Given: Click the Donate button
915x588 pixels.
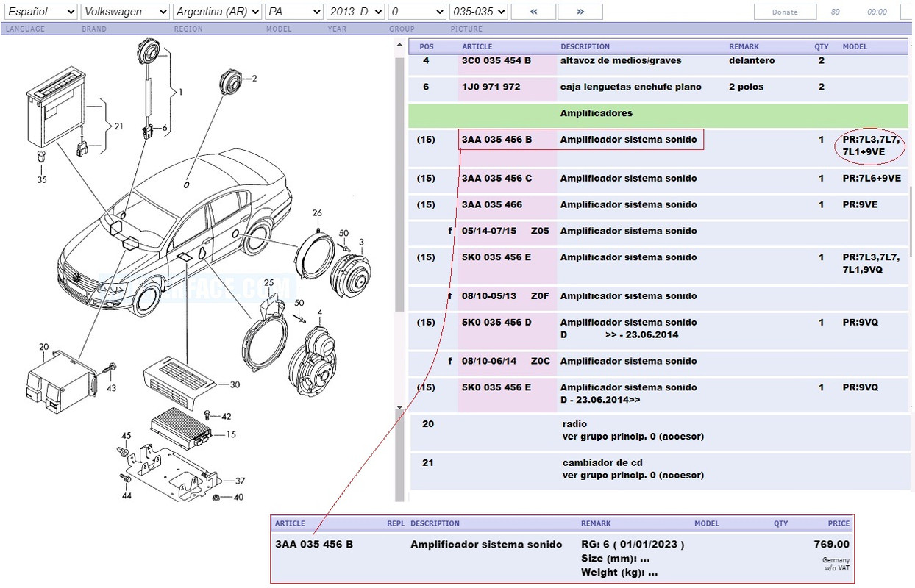Looking at the screenshot, I should click(785, 12).
